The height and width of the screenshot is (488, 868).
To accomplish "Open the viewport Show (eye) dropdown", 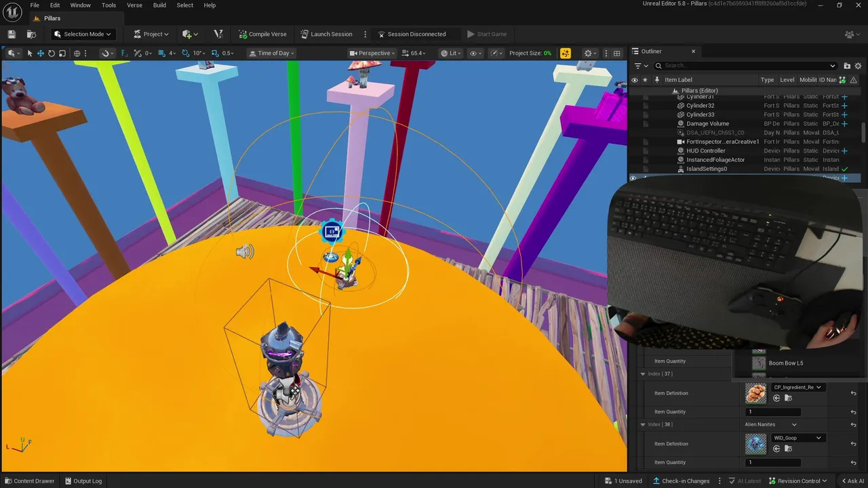I will (475, 53).
